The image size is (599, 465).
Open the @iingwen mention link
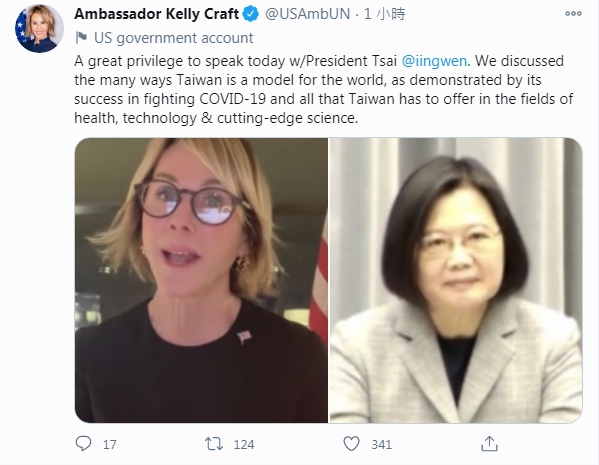(434, 61)
